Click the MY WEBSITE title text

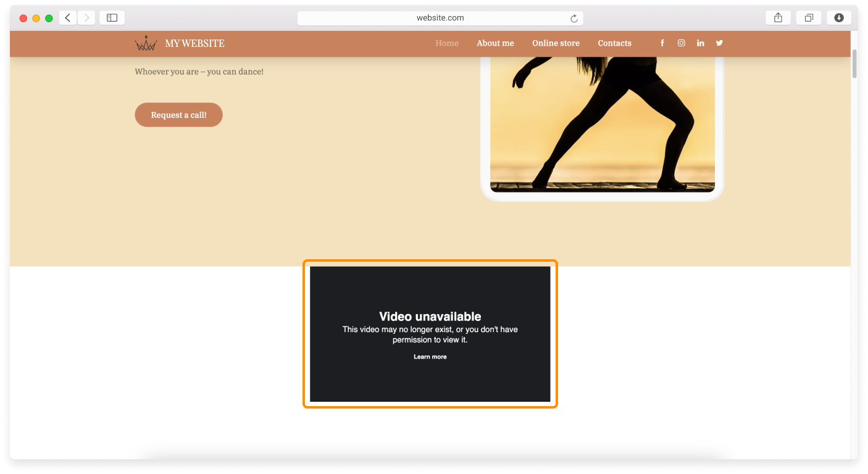194,43
